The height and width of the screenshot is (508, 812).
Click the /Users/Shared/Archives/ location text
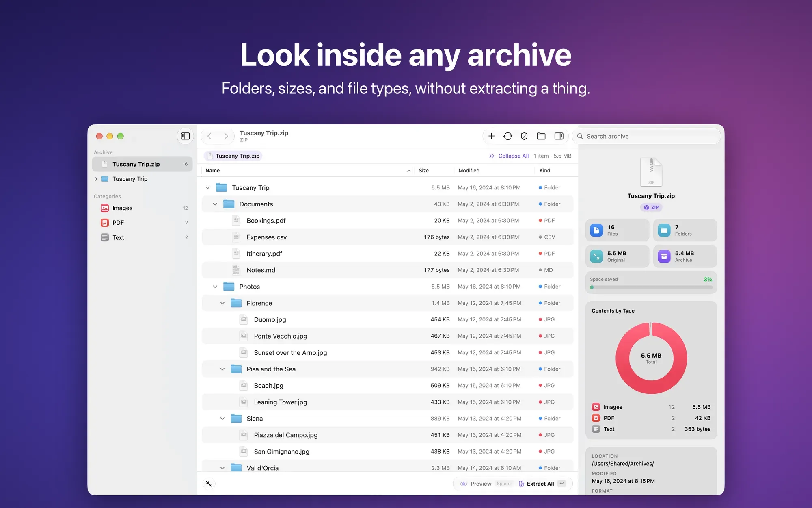(622, 464)
